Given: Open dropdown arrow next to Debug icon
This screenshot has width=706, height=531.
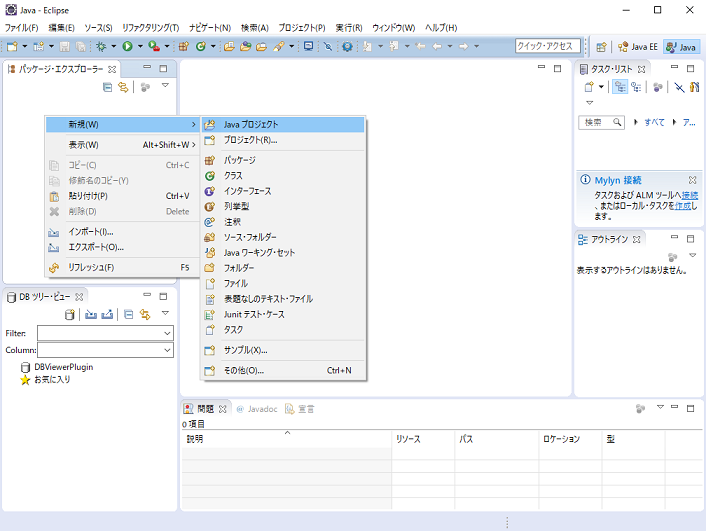Looking at the screenshot, I should pyautogui.click(x=113, y=46).
